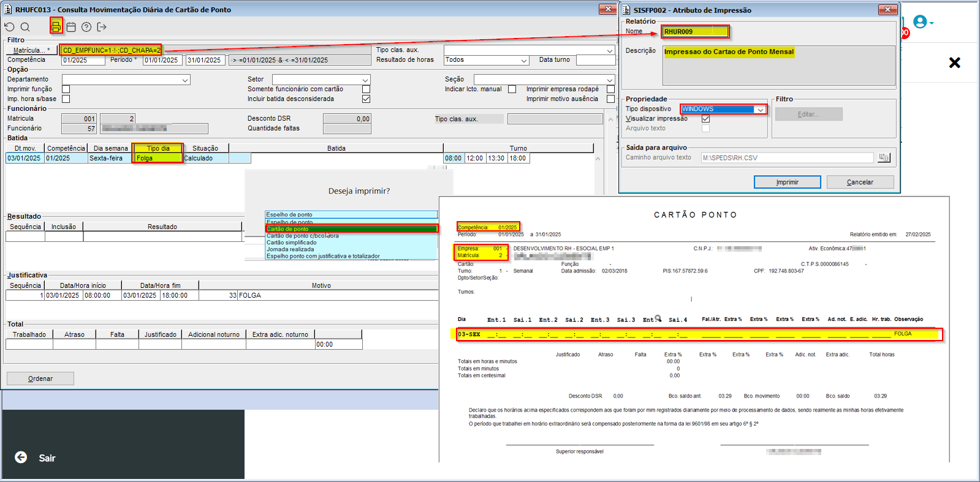Enable Imprimir motivo ausência checkbox

point(610,99)
